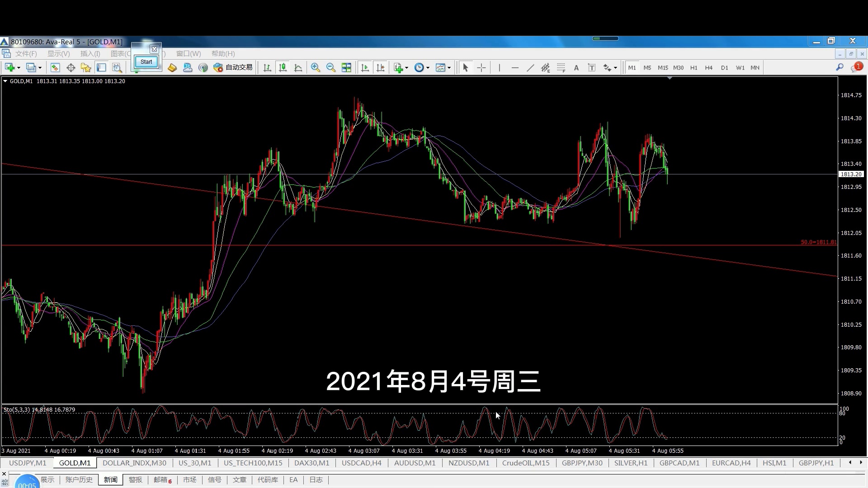Image resolution: width=868 pixels, height=488 pixels.
Task: Switch timeframe to H4
Action: tap(708, 68)
